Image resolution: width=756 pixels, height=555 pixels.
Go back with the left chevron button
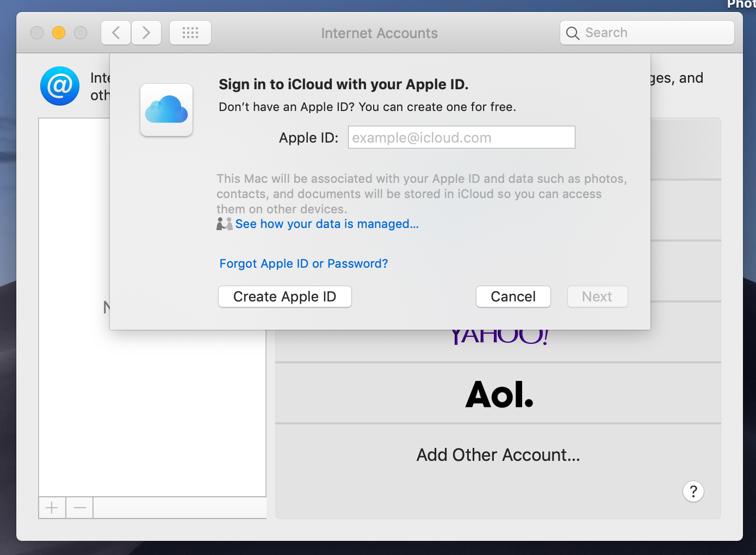(116, 33)
